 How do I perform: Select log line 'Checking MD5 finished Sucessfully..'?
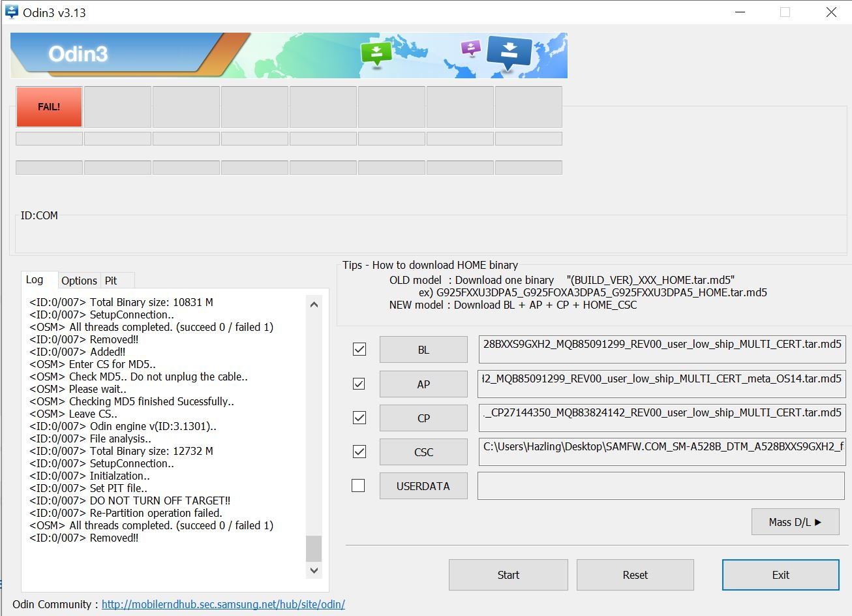(132, 401)
